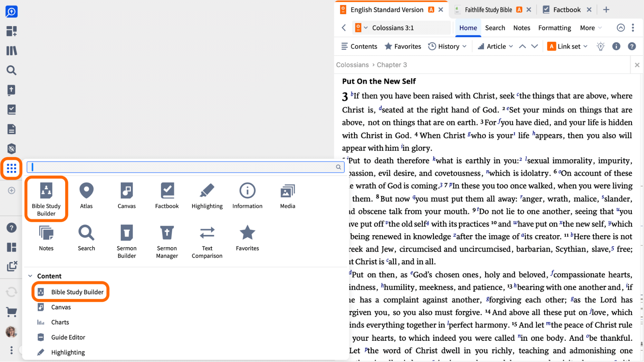Click the Favorites star button
The width and height of the screenshot is (644, 362).
403,46
